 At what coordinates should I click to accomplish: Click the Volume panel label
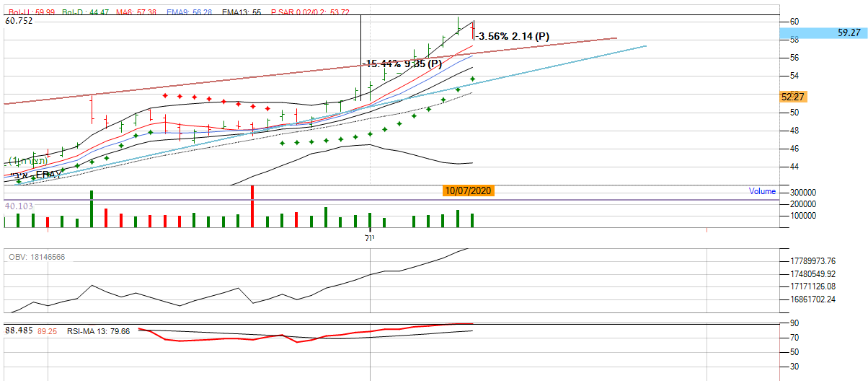[761, 191]
